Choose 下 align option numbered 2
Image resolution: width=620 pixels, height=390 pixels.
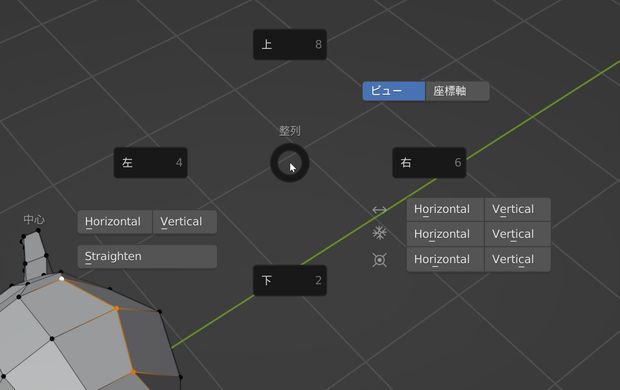click(x=290, y=280)
